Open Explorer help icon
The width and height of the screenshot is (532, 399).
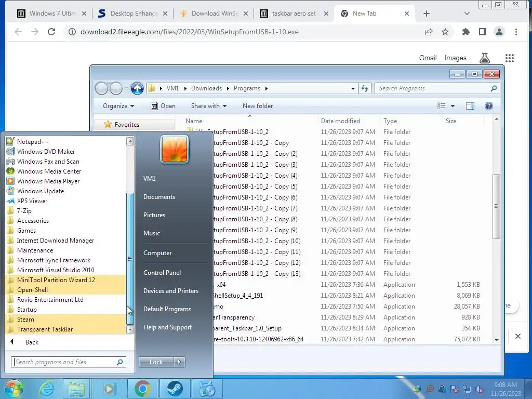point(488,106)
